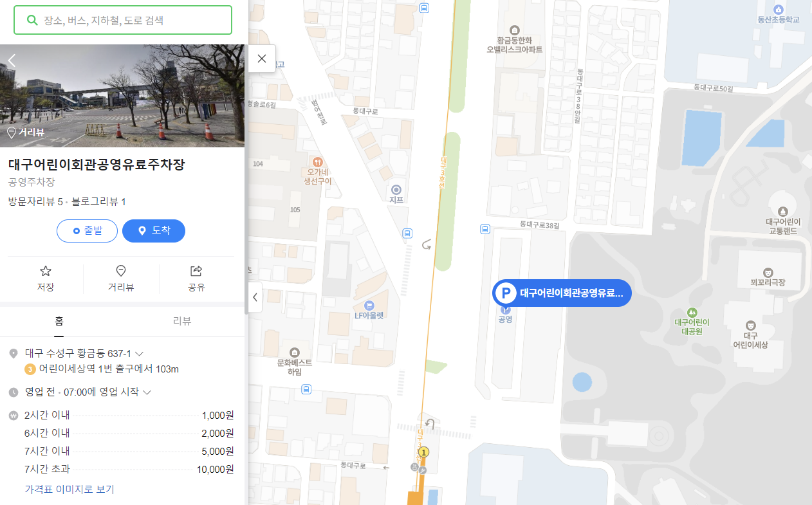Click the 황금동한화 오벨리스크아파트 marker
The width and height of the screenshot is (812, 505).
pyautogui.click(x=514, y=31)
